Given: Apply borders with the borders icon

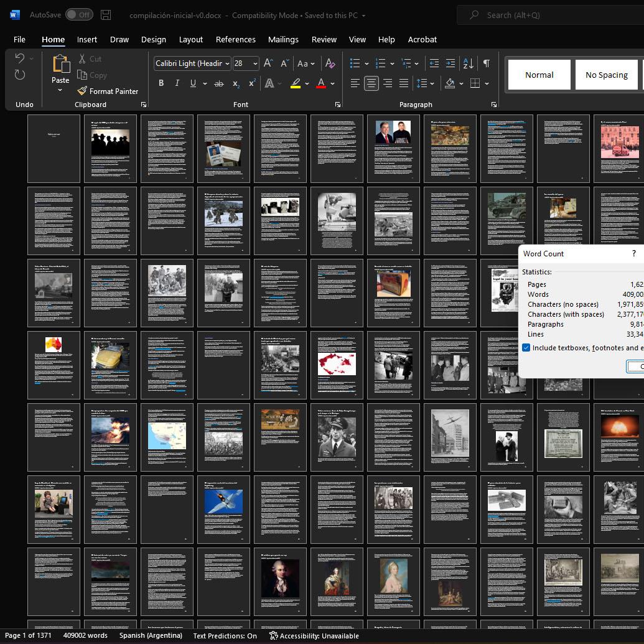Looking at the screenshot, I should (x=475, y=83).
